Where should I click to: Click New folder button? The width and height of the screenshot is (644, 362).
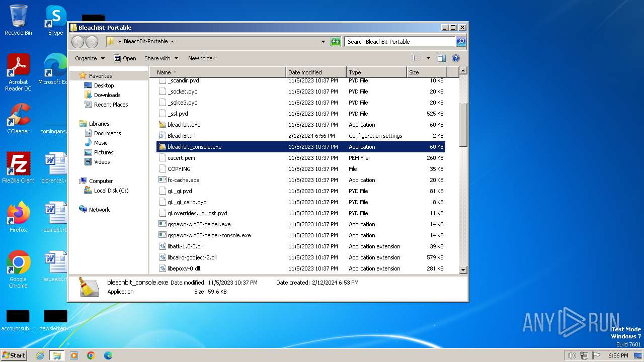coord(201,58)
